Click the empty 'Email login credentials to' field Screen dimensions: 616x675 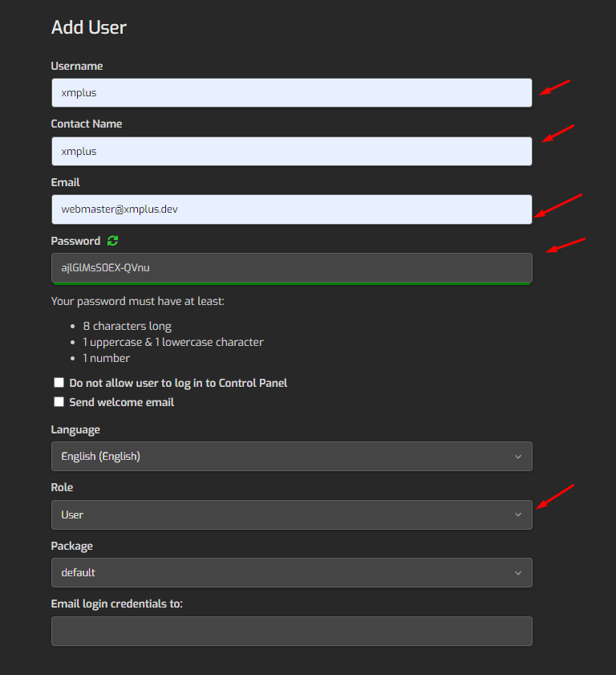click(291, 631)
